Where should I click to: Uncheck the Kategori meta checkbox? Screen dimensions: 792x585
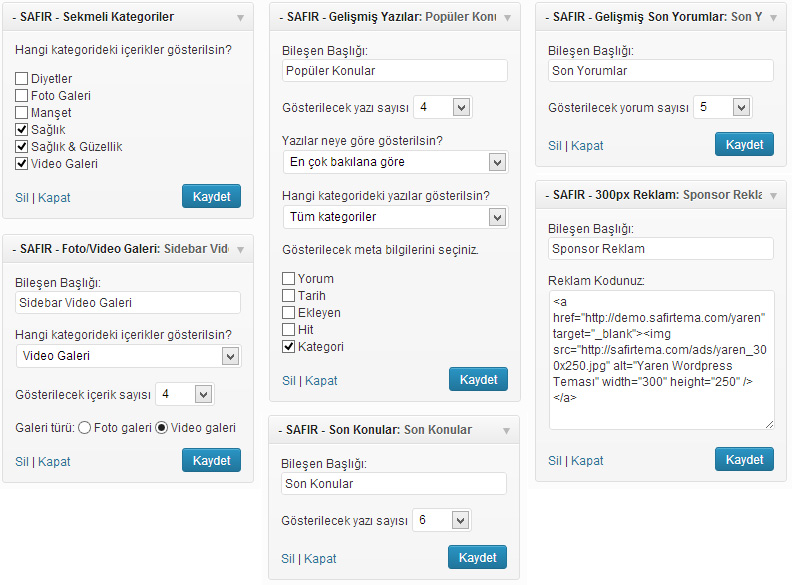point(289,347)
